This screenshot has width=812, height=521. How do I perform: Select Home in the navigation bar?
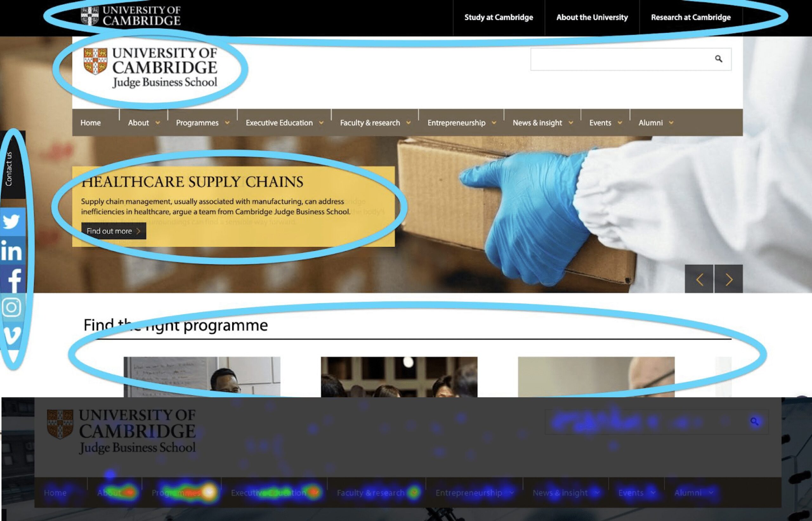coord(91,123)
